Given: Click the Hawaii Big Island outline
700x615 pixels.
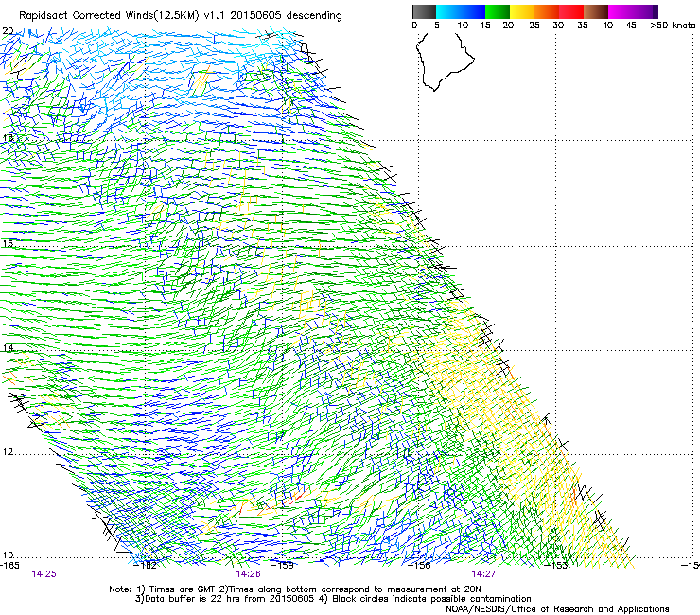Looking at the screenshot, I should click(x=445, y=61).
